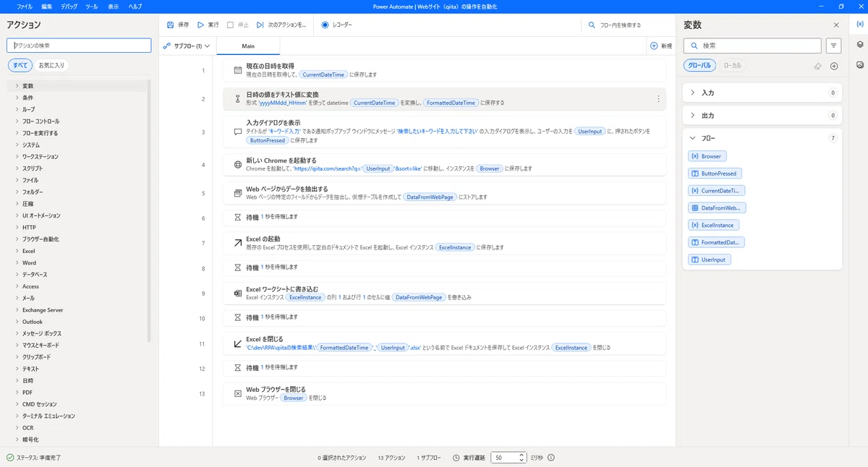This screenshot has width=868, height=467.
Task: Click hourglass icon of step 6 待機
Action: (237, 217)
